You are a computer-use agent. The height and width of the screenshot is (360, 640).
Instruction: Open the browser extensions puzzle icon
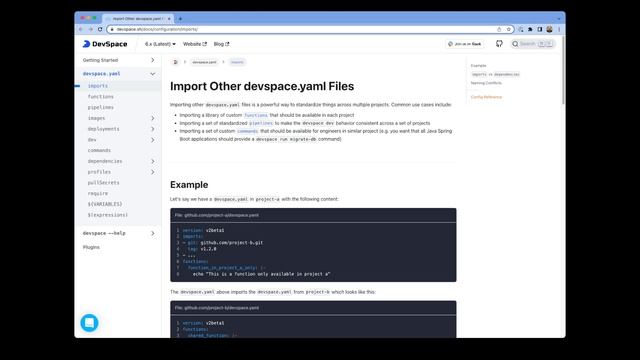pyautogui.click(x=530, y=29)
